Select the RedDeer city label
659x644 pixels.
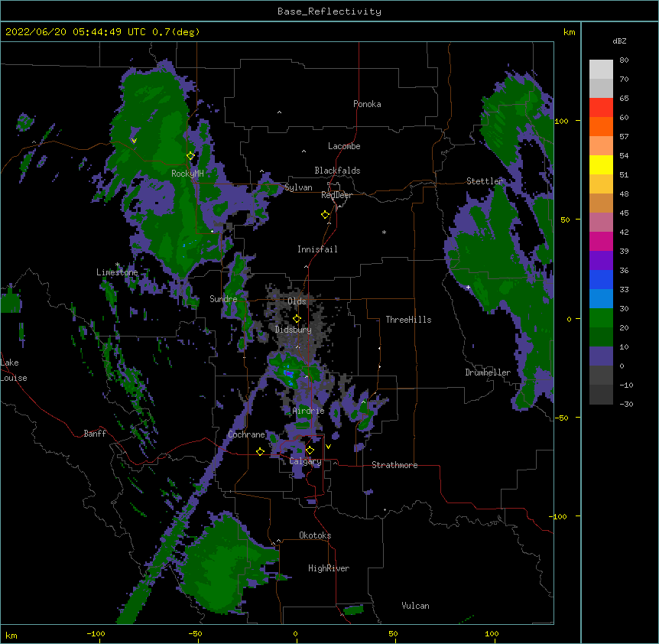point(336,195)
